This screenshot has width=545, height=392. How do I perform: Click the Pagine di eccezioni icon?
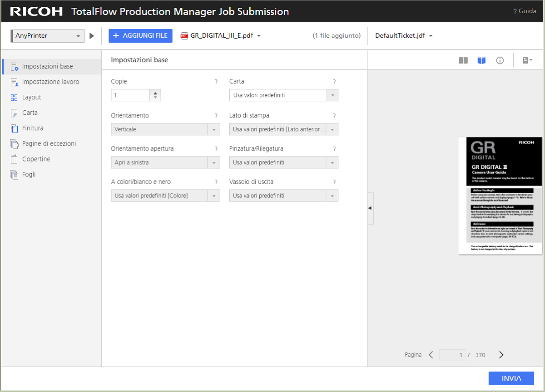[x=14, y=144]
